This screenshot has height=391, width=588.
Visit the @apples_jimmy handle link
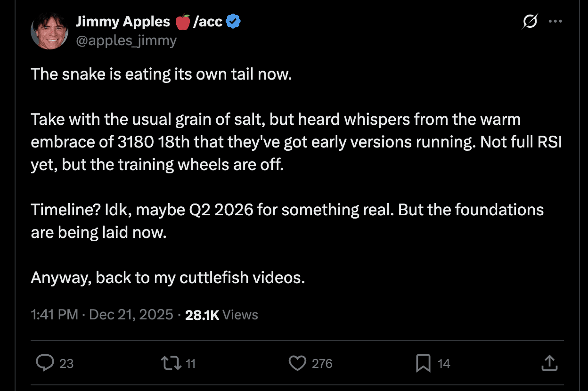(x=126, y=41)
